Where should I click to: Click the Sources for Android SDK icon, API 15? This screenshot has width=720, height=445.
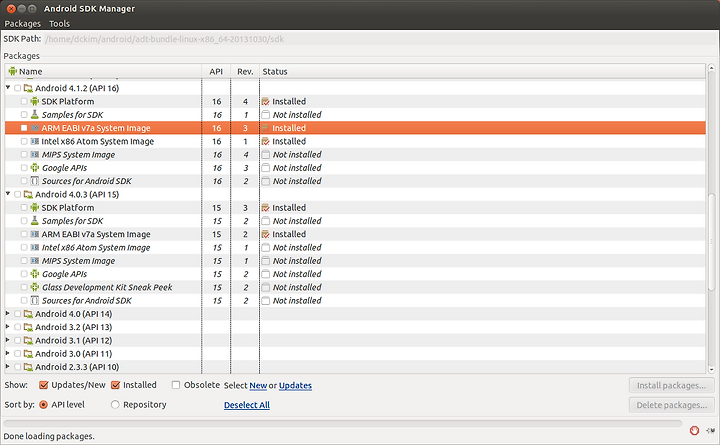coord(34,301)
